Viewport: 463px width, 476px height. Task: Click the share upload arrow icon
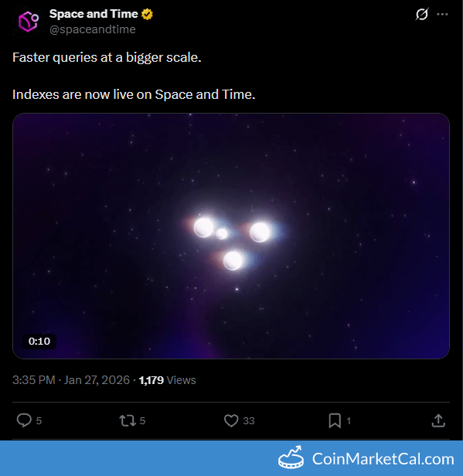(438, 420)
